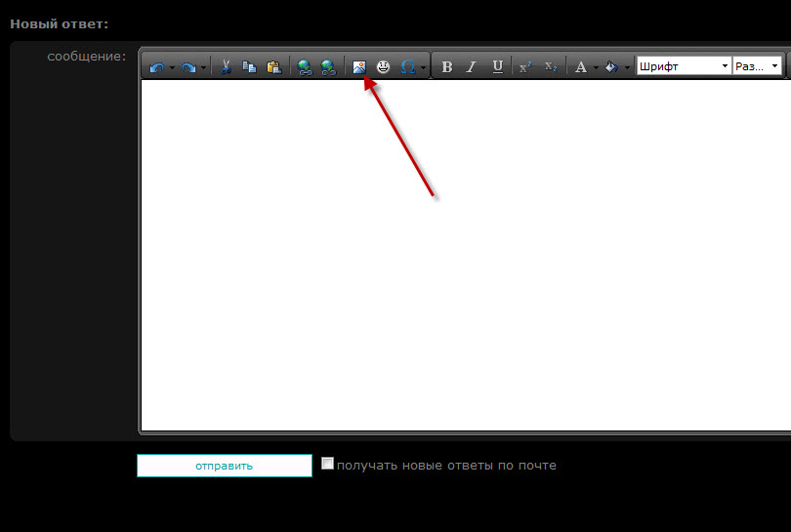Image resolution: width=791 pixels, height=532 pixels.
Task: Open the Шрифт font dropdown
Action: tap(684, 66)
